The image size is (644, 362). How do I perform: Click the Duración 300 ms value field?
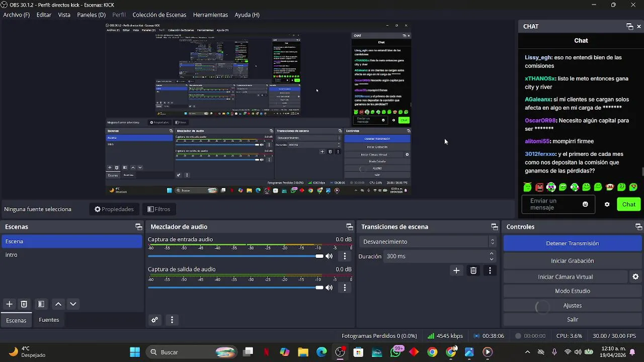[436, 256]
